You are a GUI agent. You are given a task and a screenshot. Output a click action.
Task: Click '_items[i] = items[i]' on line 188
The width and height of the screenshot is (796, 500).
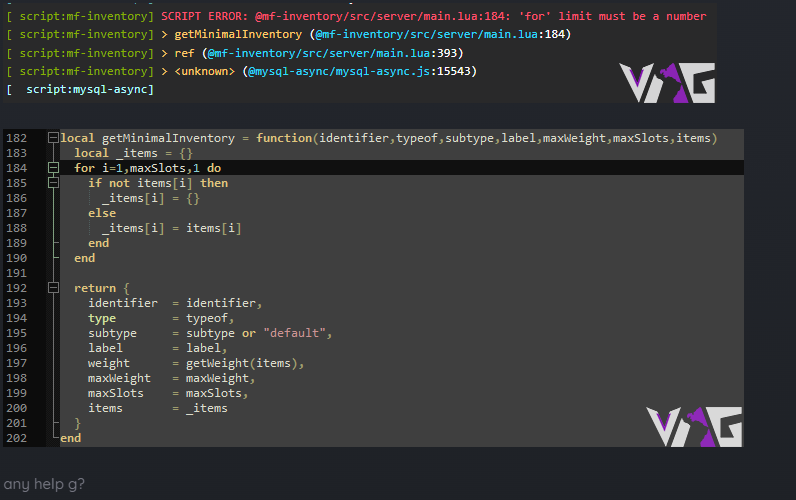click(x=172, y=228)
